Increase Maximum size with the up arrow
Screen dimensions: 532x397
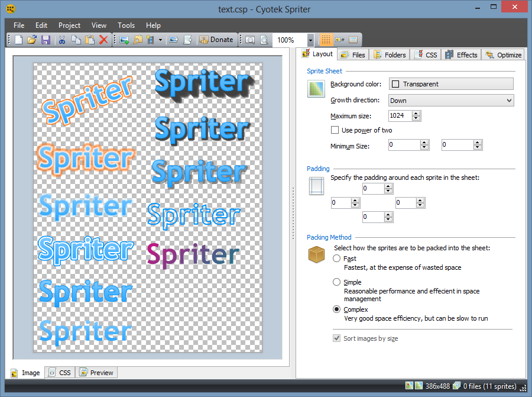click(x=416, y=114)
